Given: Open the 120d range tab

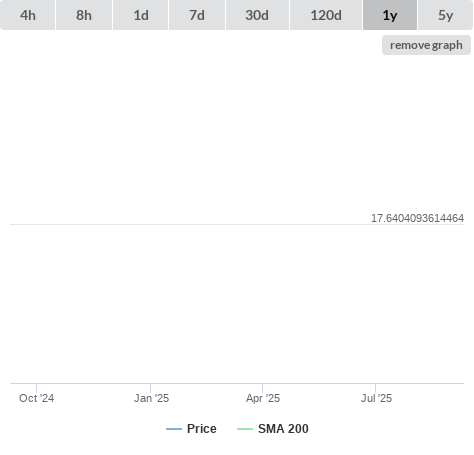Looking at the screenshot, I should click(326, 15).
